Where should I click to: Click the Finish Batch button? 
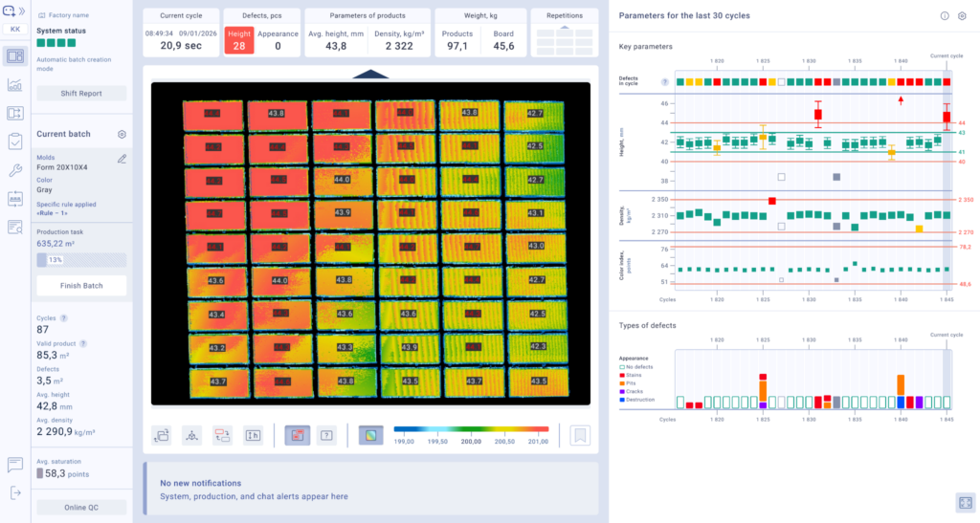coord(81,285)
